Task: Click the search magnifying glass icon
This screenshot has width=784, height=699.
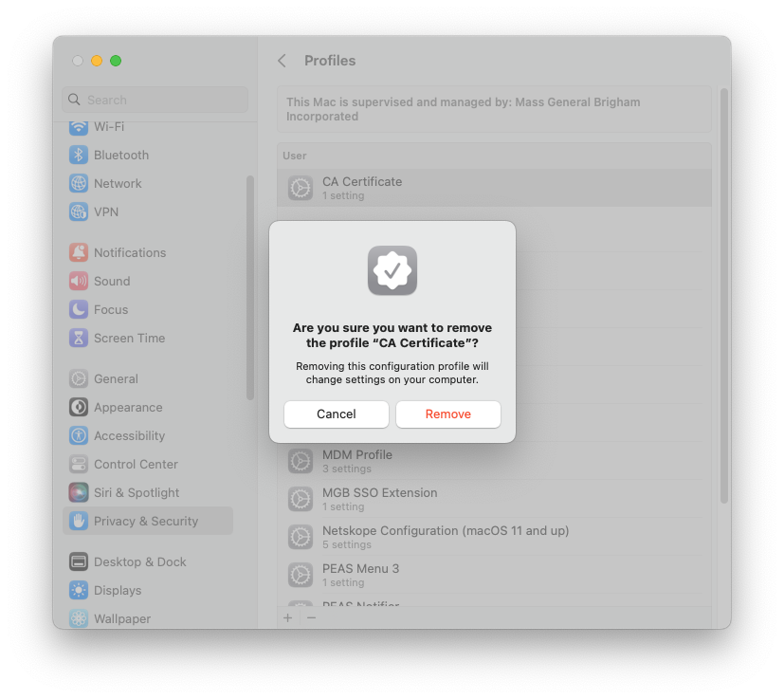Action: (74, 100)
